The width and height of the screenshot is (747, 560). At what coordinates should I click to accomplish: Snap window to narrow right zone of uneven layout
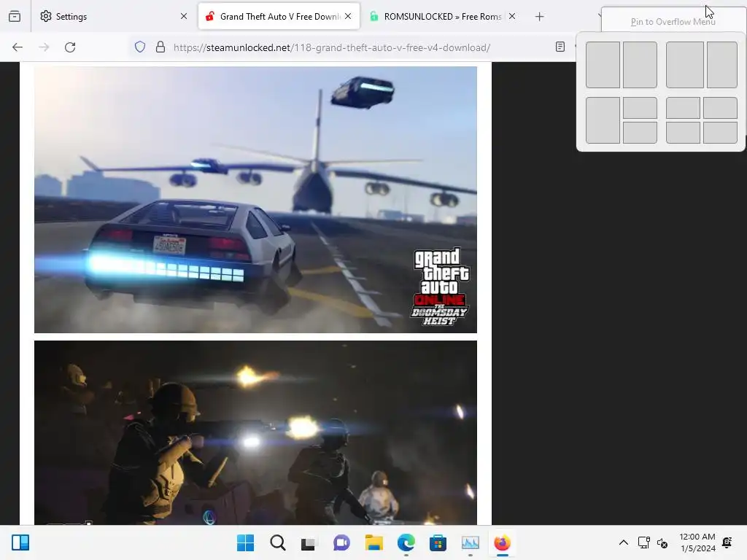(721, 65)
